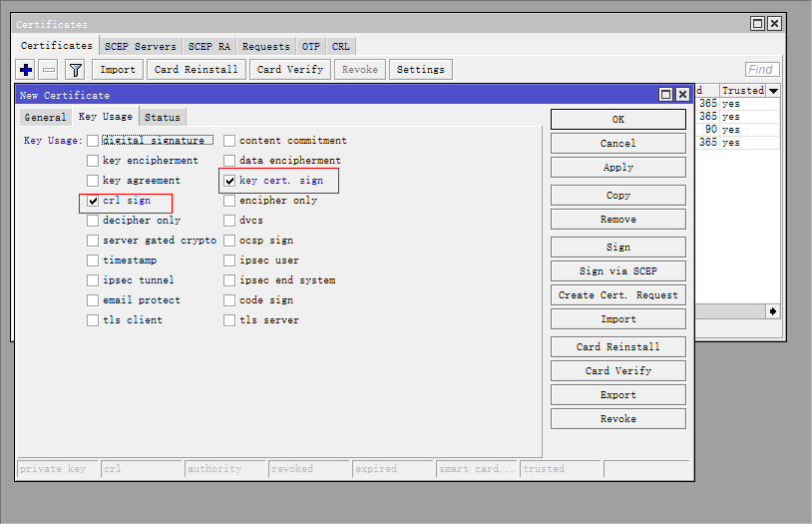Click the Apply button
Image resolution: width=812 pixels, height=524 pixels.
(x=617, y=168)
